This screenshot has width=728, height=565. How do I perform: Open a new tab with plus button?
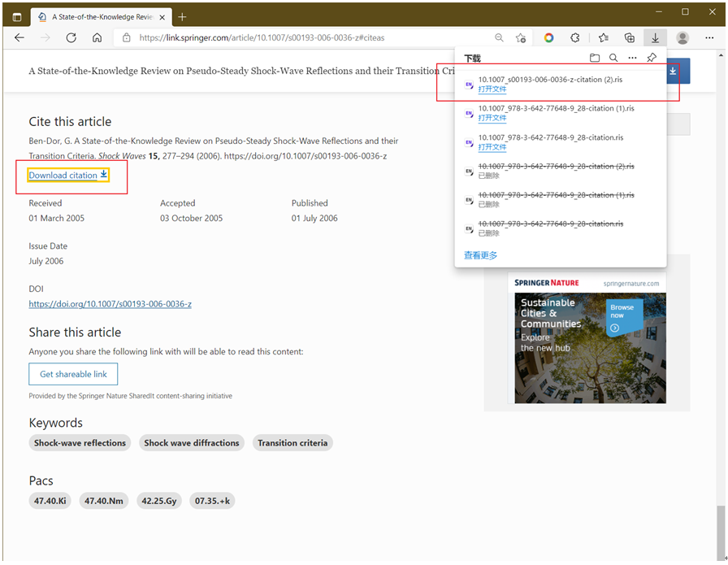(182, 17)
